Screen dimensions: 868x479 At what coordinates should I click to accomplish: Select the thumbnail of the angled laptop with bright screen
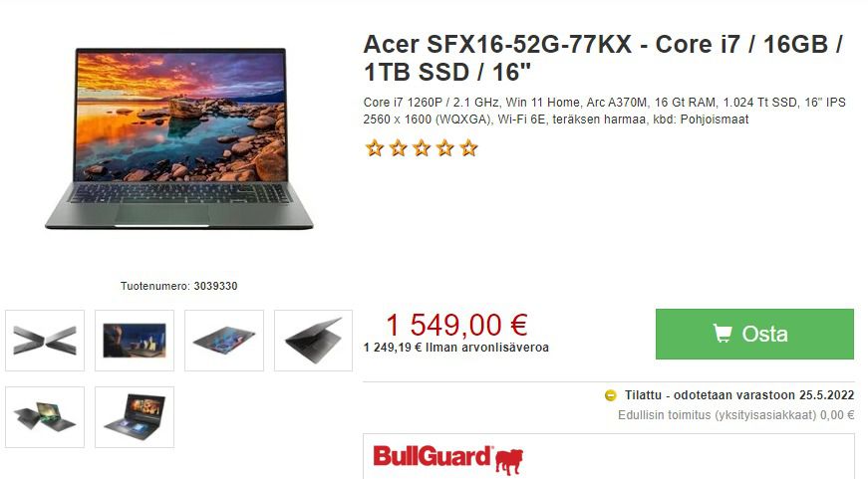coord(135,417)
